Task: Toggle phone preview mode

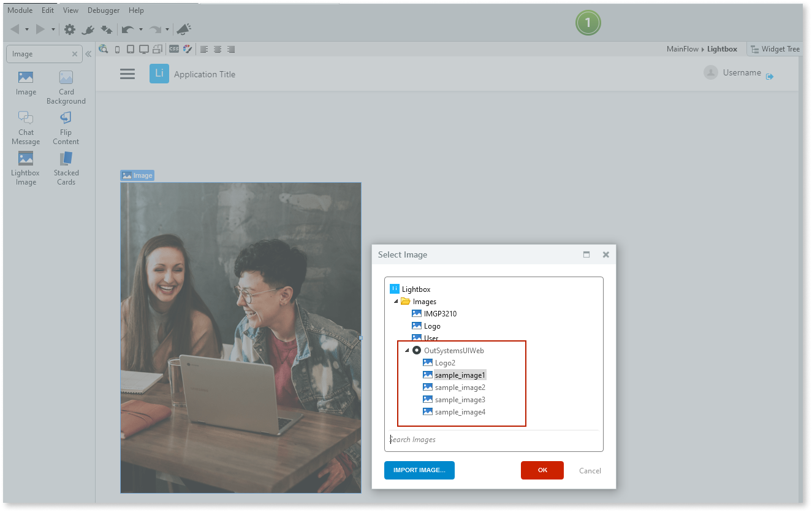Action: pos(117,49)
